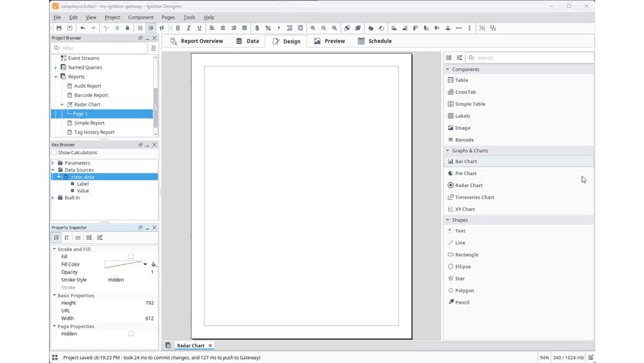The width and height of the screenshot is (644, 363).
Task: Click the Radar Chart palette icon
Action: point(451,186)
